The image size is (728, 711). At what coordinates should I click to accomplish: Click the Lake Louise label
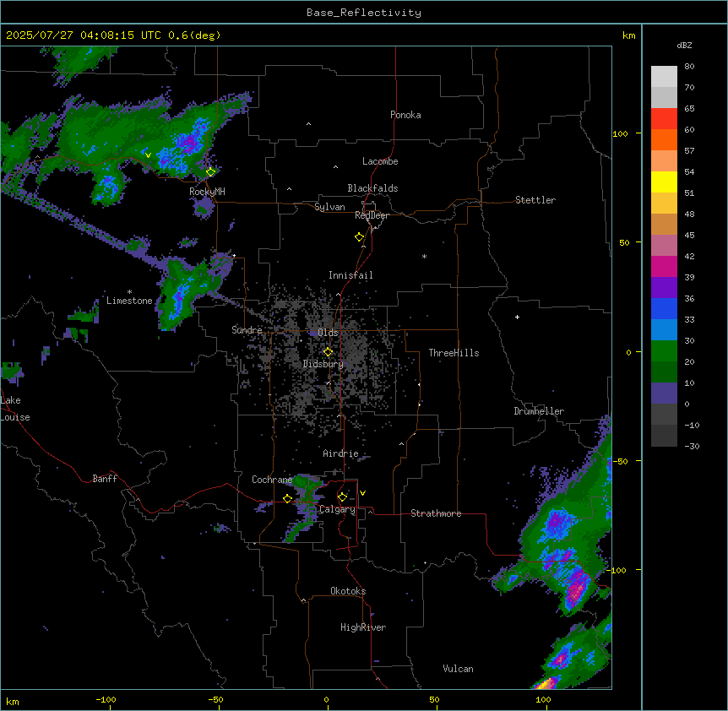coord(15,409)
